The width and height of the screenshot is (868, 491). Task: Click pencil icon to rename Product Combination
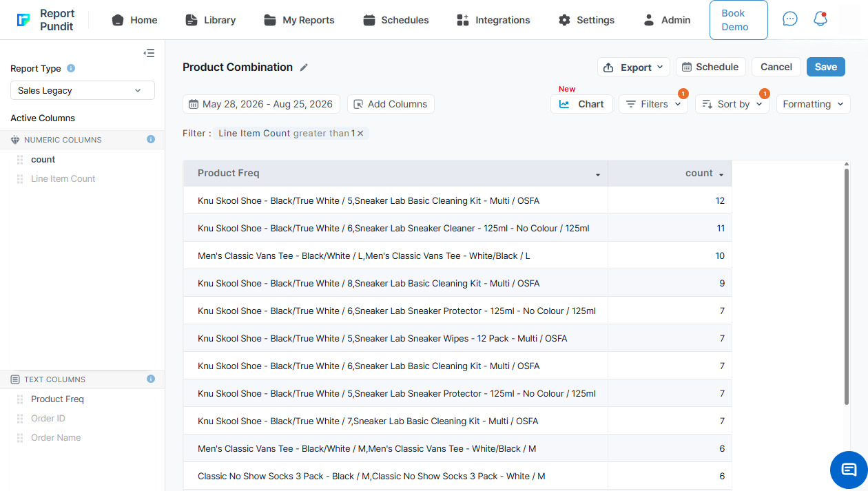[304, 67]
